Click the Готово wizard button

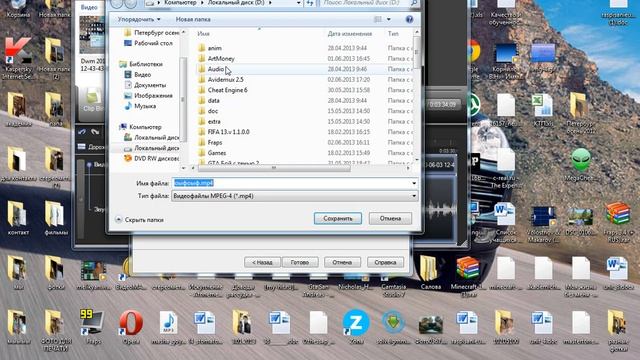click(x=300, y=262)
